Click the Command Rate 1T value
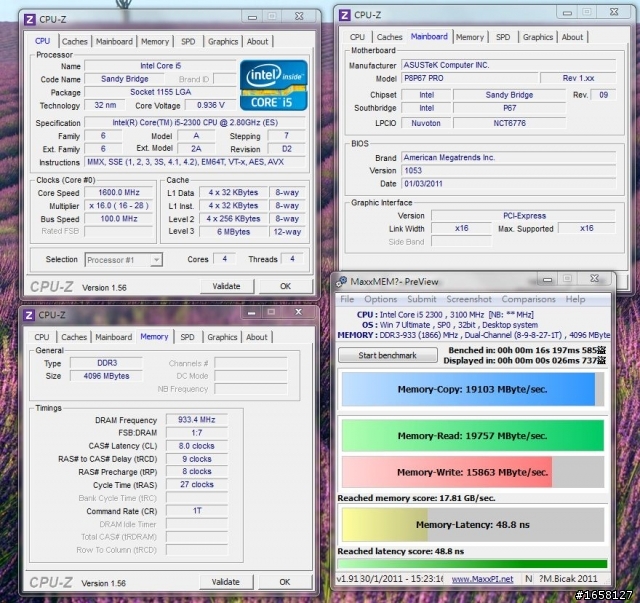Image resolution: width=640 pixels, height=603 pixels. click(x=196, y=511)
